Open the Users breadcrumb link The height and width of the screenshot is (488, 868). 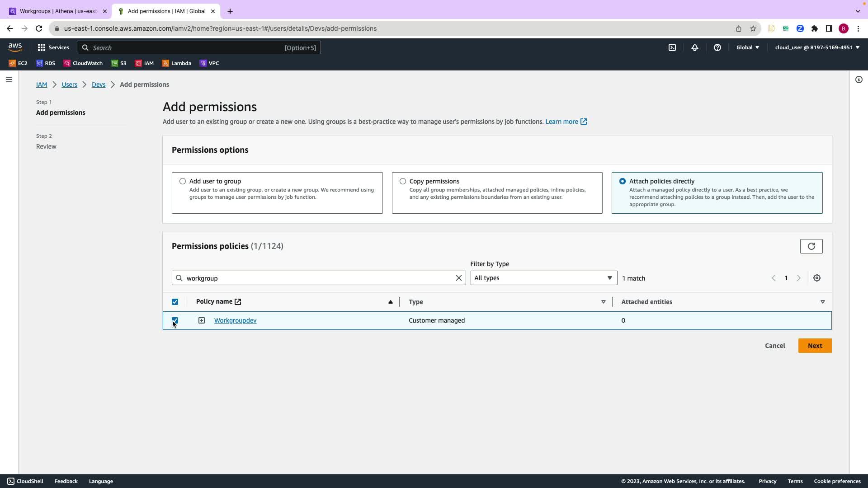70,84
